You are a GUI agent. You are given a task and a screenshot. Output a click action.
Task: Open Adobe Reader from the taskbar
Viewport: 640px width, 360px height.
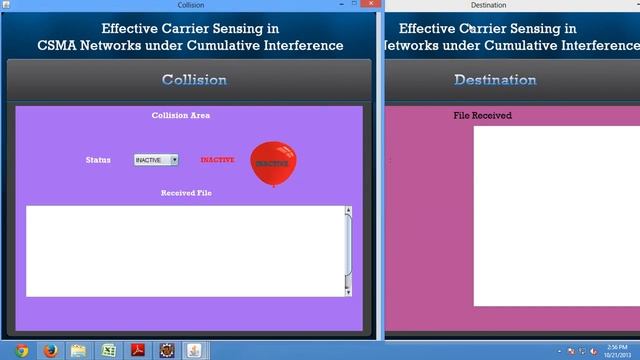coord(138,351)
